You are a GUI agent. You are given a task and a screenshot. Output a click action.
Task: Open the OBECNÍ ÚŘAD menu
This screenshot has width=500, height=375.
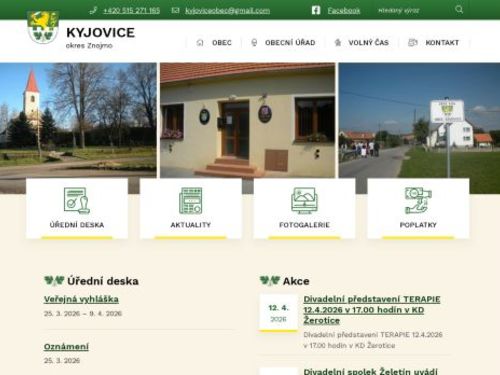tap(290, 43)
